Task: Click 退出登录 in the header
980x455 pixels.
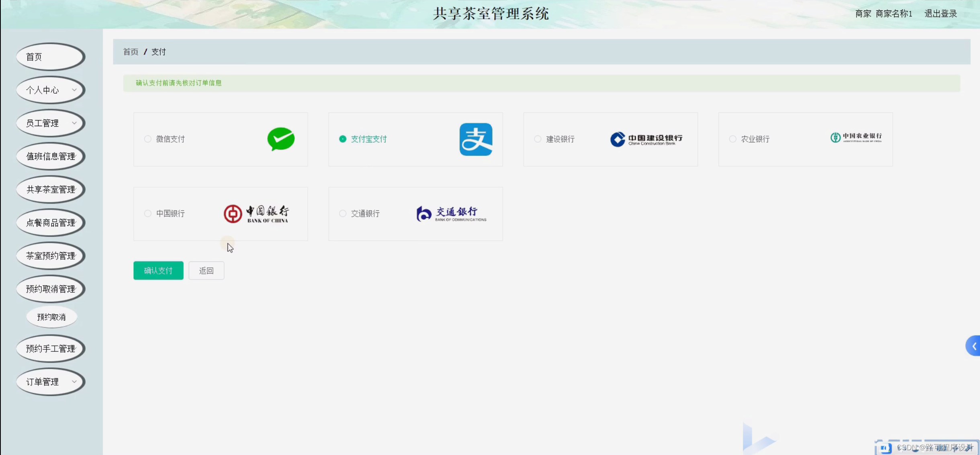Action: click(940, 14)
